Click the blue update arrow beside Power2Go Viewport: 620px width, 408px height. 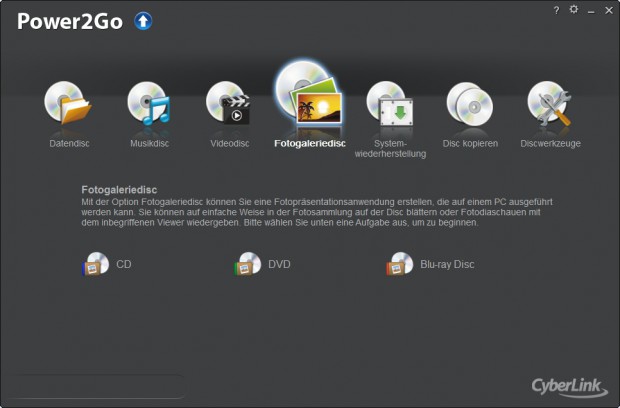[143, 20]
